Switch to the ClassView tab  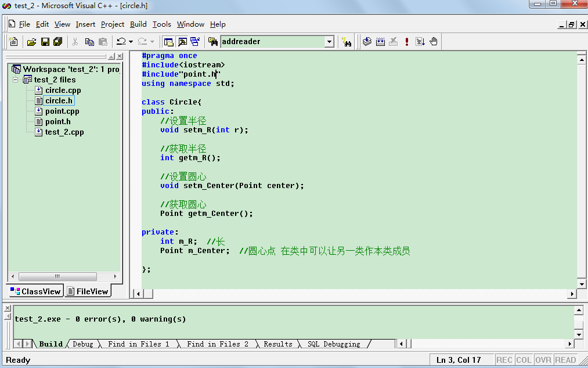pos(35,291)
